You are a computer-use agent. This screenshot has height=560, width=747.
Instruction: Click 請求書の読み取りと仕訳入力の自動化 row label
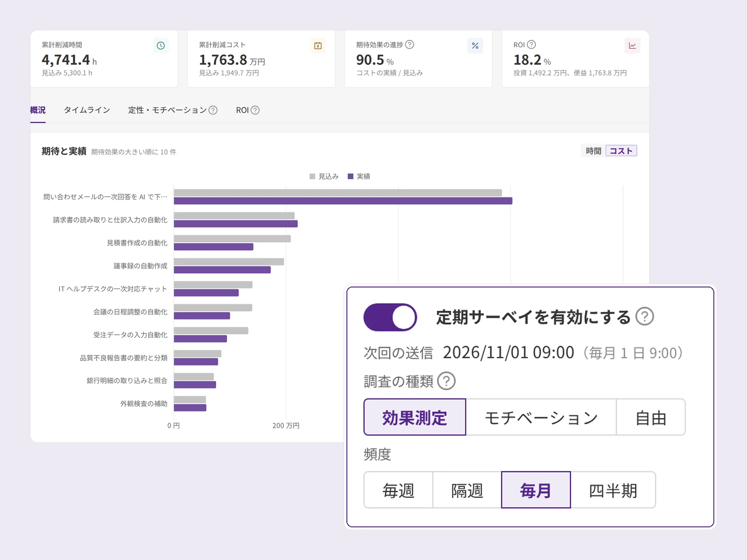110,220
